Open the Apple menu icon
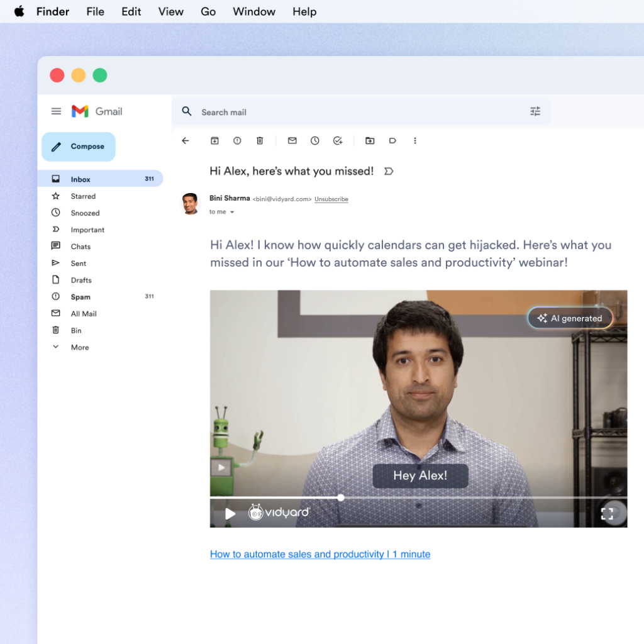Viewport: 644px width, 644px height. [19, 11]
